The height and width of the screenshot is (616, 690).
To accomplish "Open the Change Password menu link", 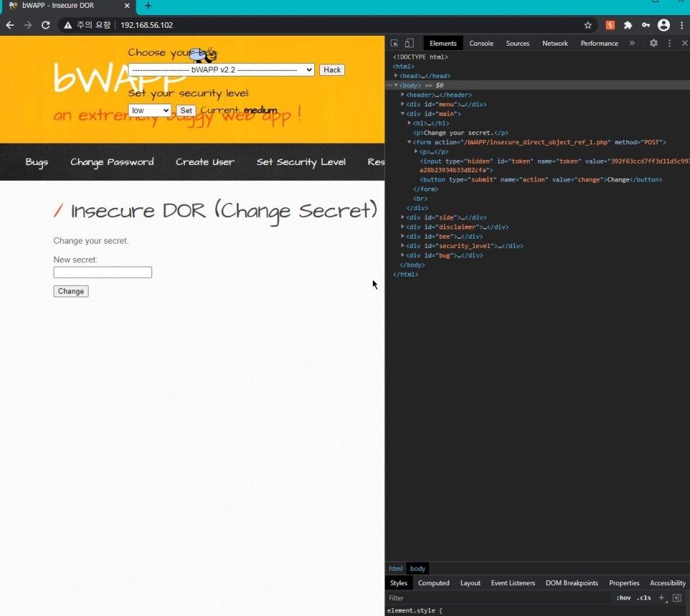I will [112, 162].
